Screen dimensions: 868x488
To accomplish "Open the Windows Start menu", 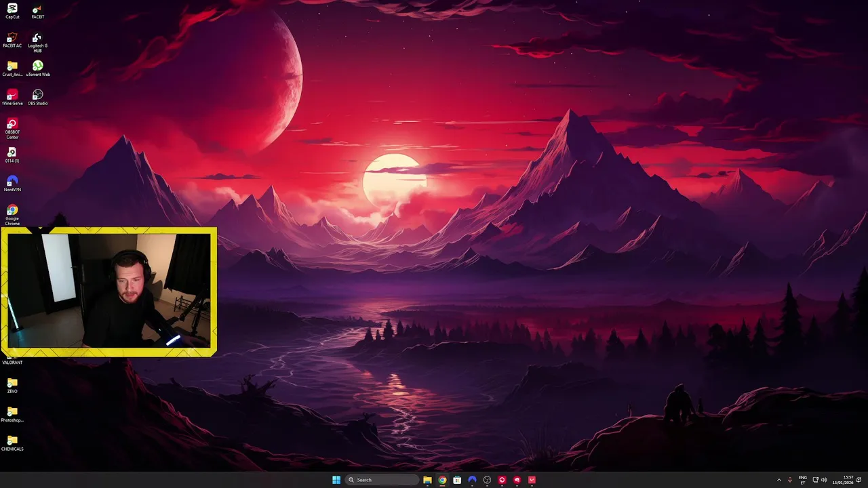I will (x=336, y=480).
